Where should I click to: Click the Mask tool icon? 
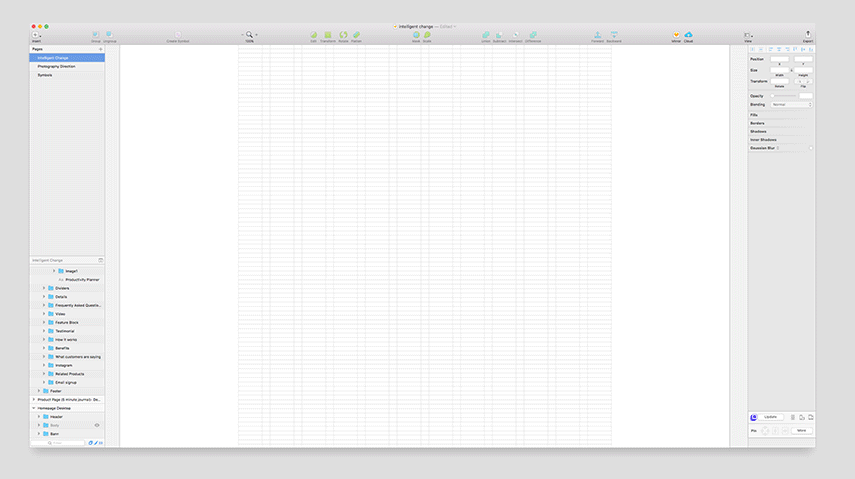[x=416, y=35]
